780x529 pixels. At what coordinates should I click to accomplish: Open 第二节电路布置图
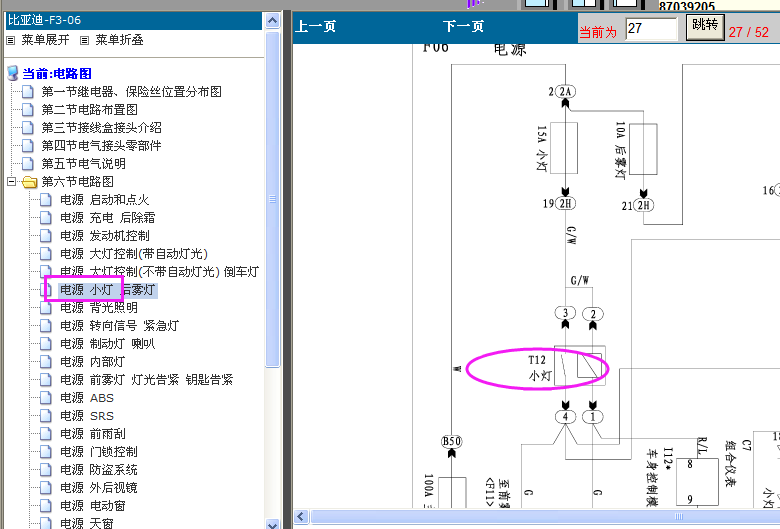[90, 109]
